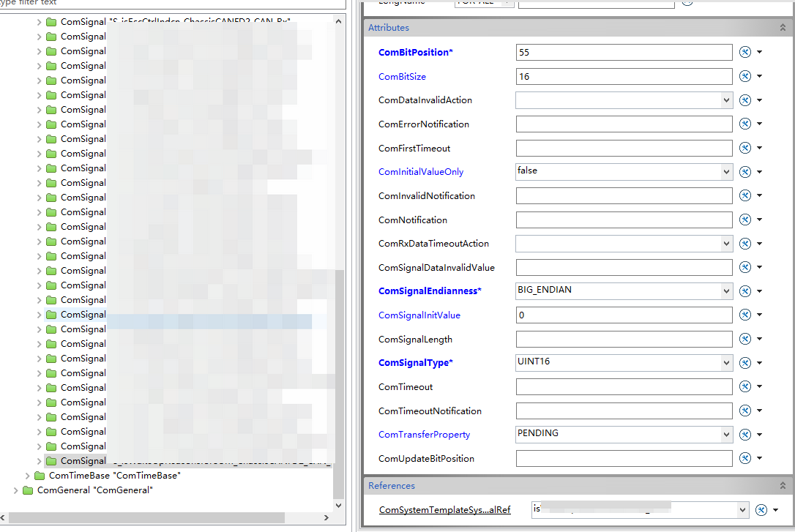
Task: Collapse the References section
Action: coord(783,485)
